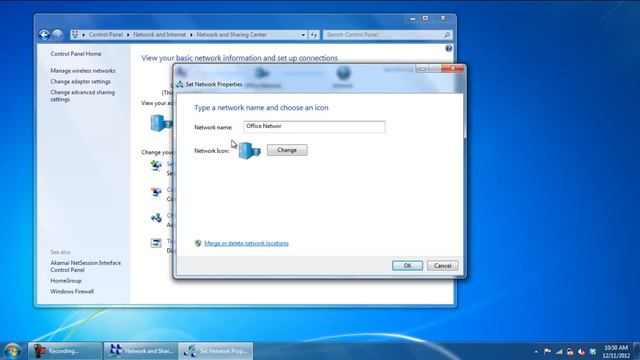
Task: Click forward arrow in Control Panel window
Action: point(58,35)
